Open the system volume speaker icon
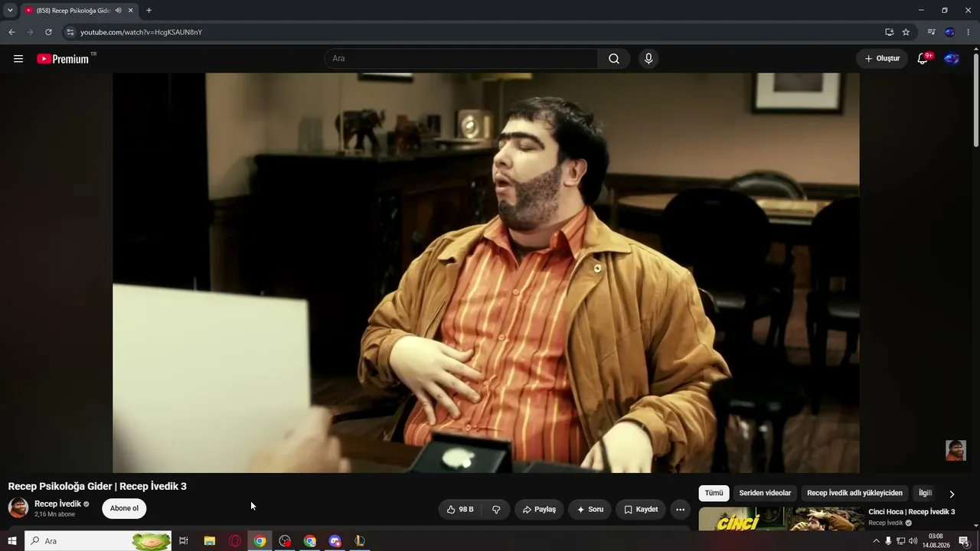This screenshot has height=551, width=980. 913,541
